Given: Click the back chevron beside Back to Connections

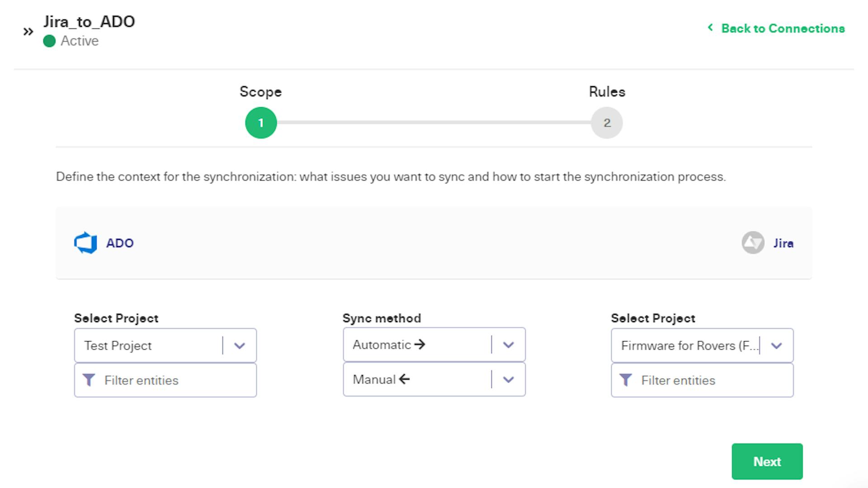Looking at the screenshot, I should pos(711,28).
